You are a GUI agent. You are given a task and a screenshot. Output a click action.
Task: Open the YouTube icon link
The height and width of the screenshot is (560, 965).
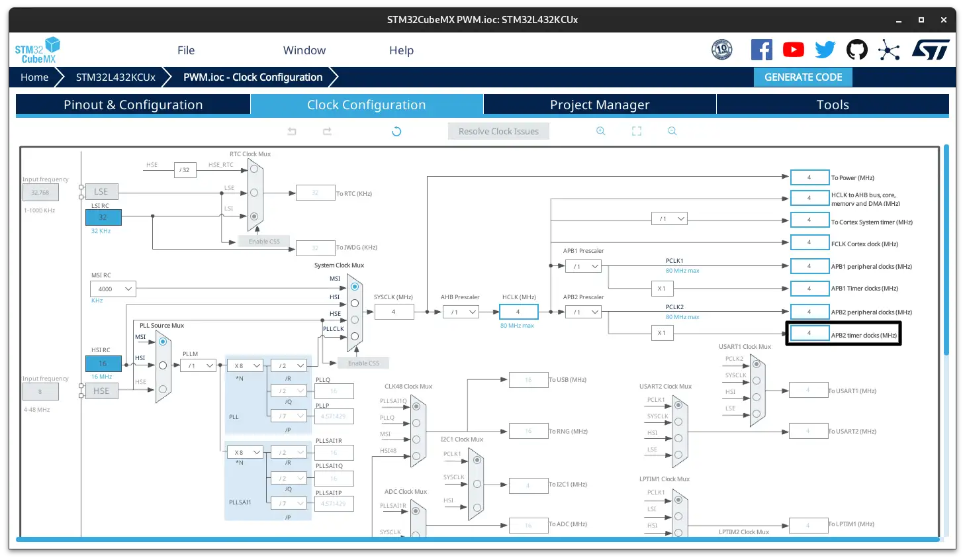coord(793,50)
